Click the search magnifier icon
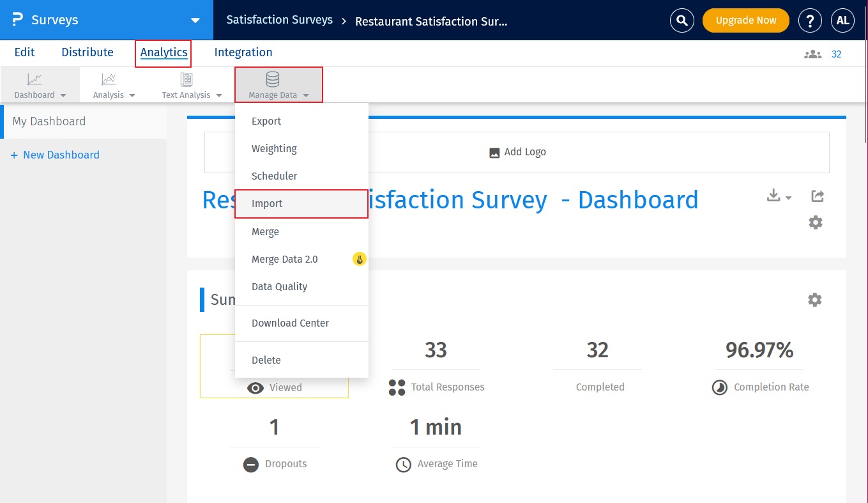868x503 pixels. coord(681,20)
